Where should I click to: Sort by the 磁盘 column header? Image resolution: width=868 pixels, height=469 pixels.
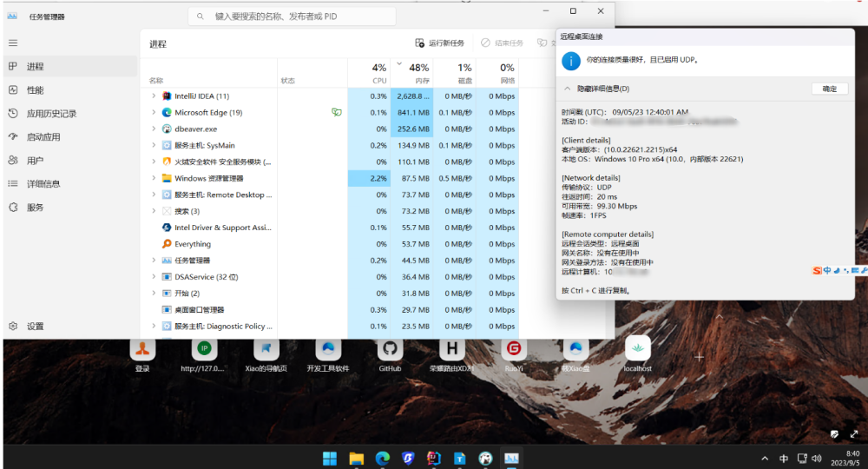455,73
